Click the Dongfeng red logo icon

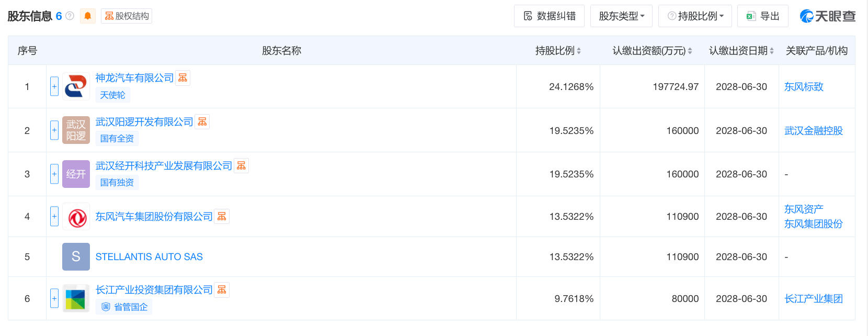click(76, 217)
